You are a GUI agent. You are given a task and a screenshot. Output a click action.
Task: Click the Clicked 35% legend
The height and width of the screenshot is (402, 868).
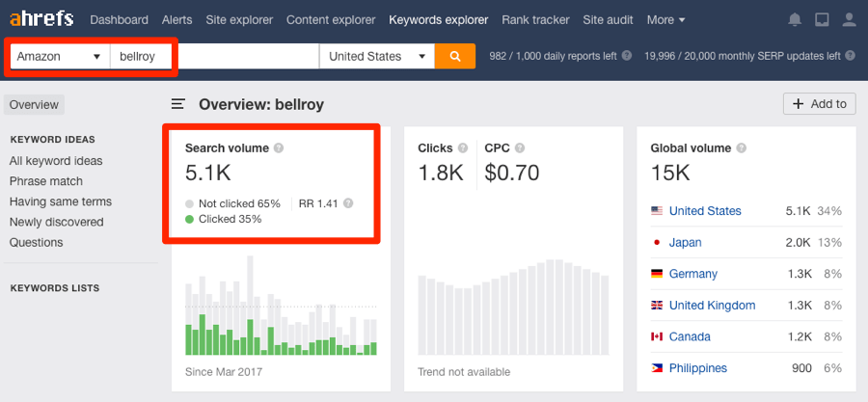click(223, 219)
